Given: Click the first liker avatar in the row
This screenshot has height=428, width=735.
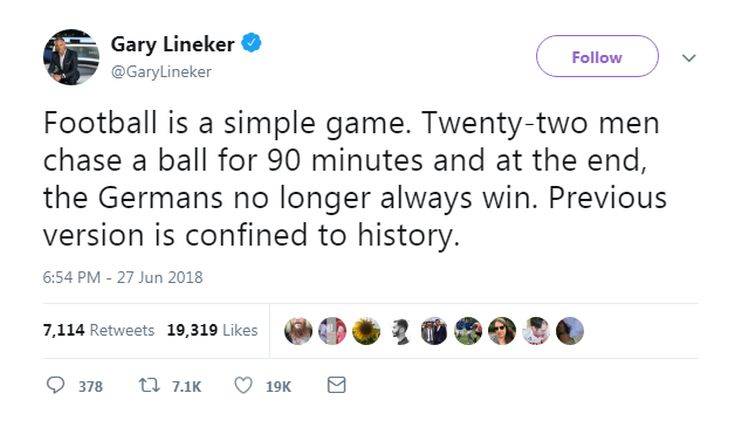Looking at the screenshot, I should click(x=298, y=331).
